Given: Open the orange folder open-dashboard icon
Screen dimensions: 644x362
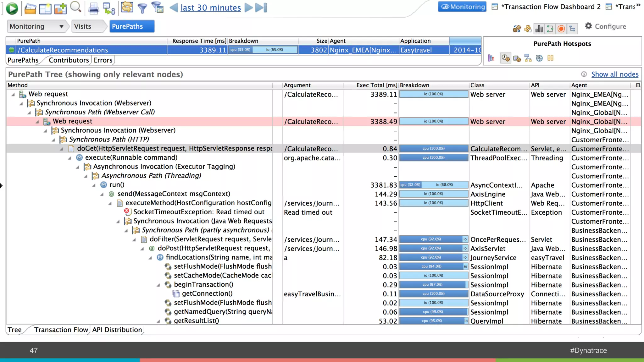Looking at the screenshot, I should pos(30,8).
